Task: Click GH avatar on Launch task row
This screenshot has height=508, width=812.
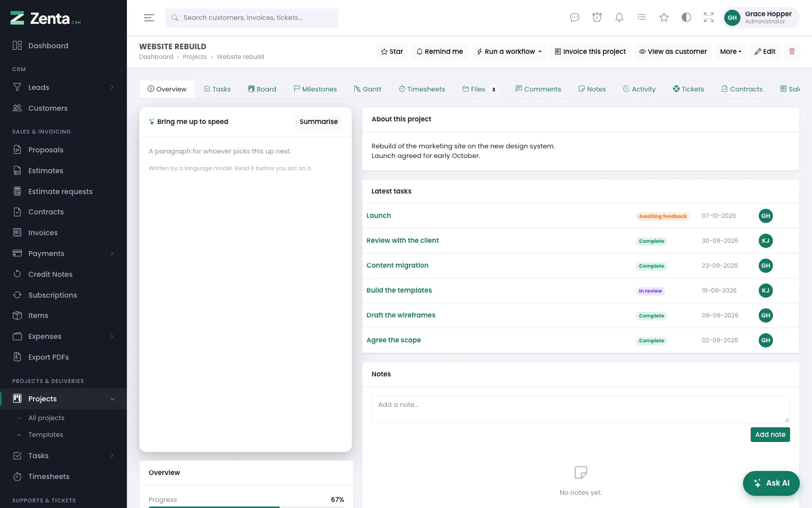Action: [765, 216]
